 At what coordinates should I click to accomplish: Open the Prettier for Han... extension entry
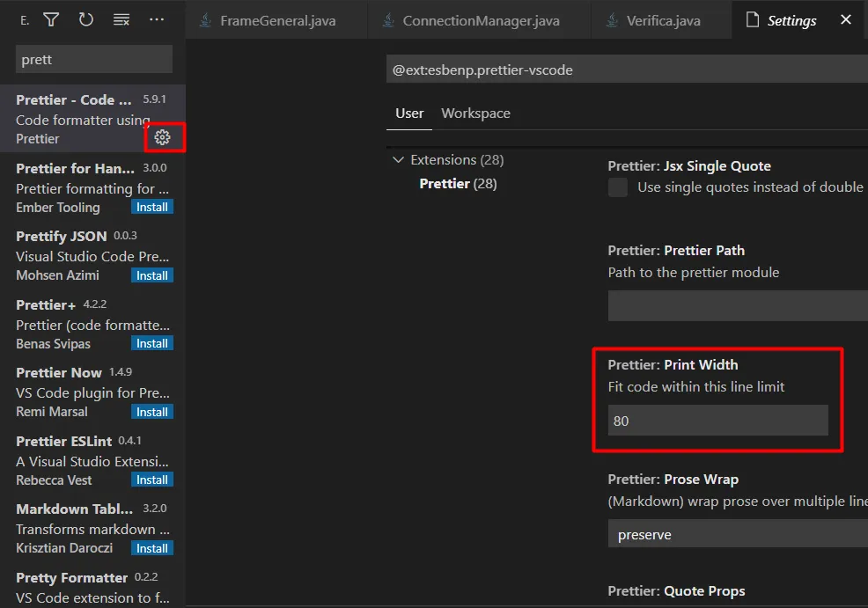pos(92,187)
